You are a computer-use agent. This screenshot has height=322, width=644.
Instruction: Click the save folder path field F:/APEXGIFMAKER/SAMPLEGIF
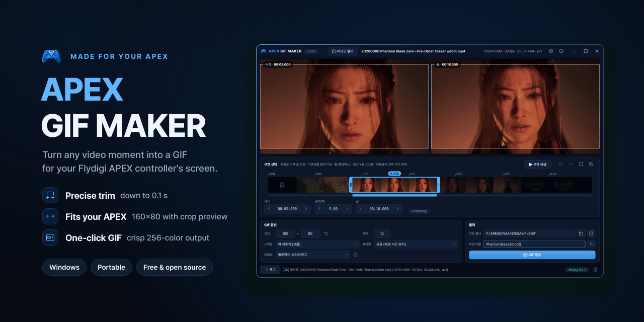pos(529,233)
